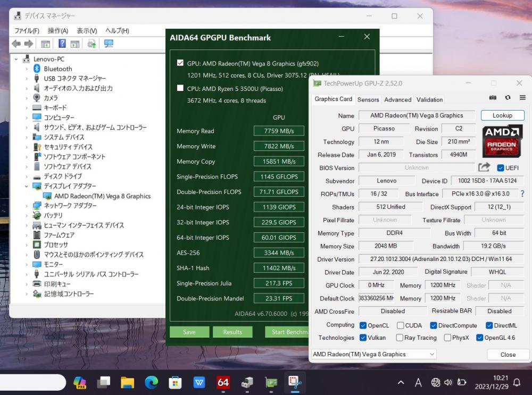532x395 pixels.
Task: Toggle the Ray Tracing checkbox
Action: click(x=400, y=338)
